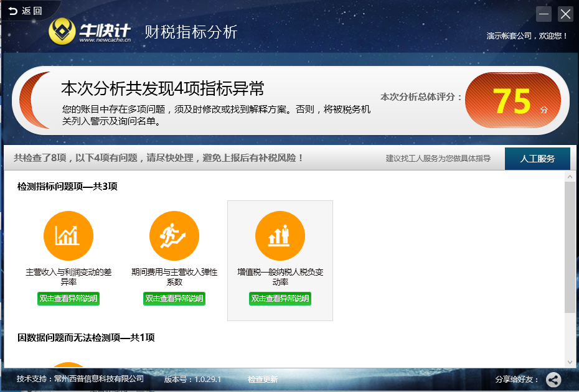
Task: Click 建议找工人服务为您做具体指导 text
Action: pos(438,158)
